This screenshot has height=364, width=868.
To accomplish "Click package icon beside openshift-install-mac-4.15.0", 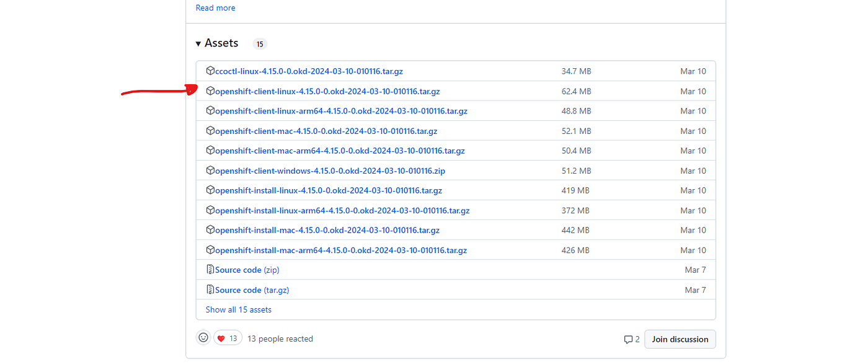I will point(210,229).
